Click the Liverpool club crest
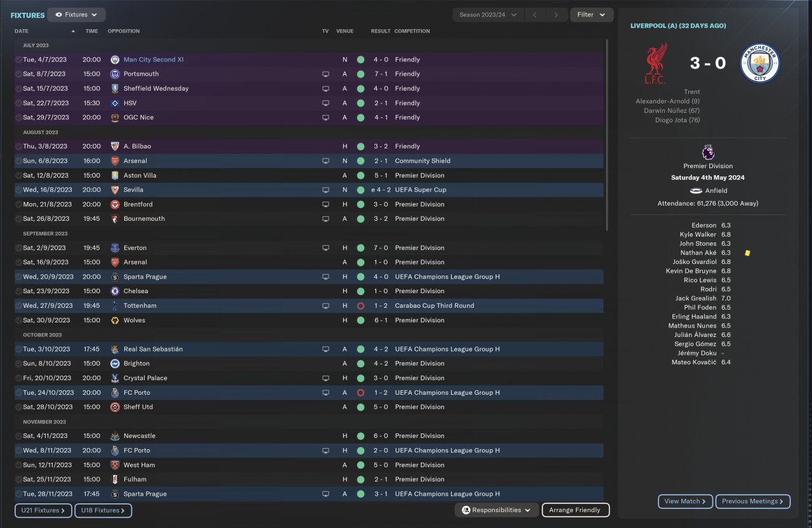Viewport: 812px width, 528px height. 657,63
